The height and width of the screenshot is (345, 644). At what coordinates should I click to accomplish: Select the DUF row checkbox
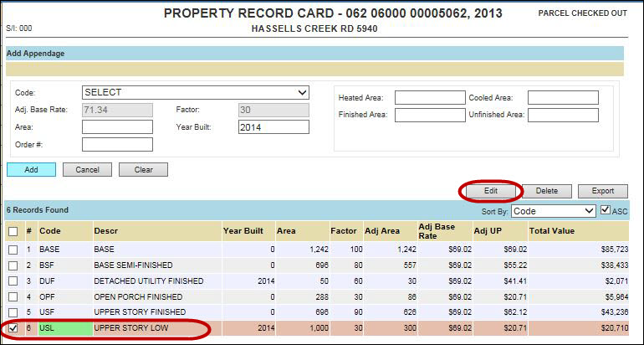tap(13, 281)
